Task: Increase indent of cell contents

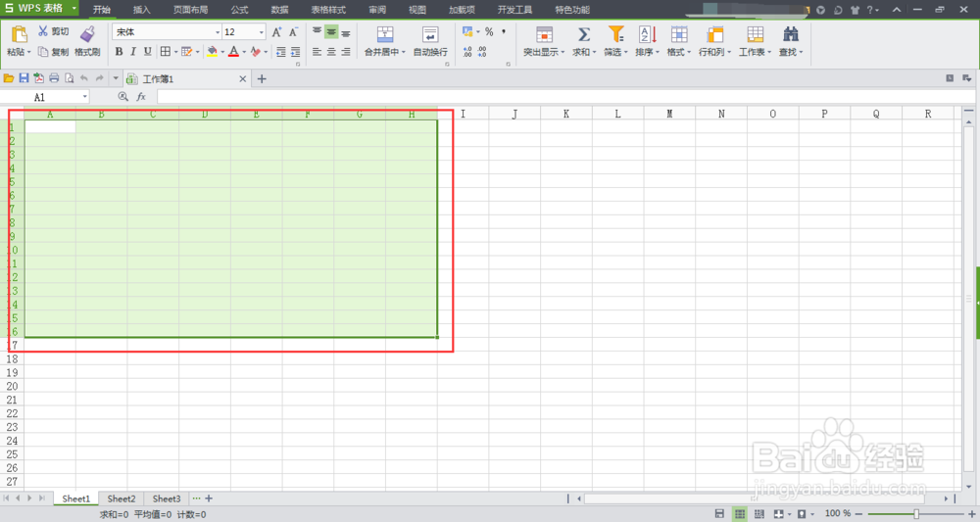Action: click(296, 52)
